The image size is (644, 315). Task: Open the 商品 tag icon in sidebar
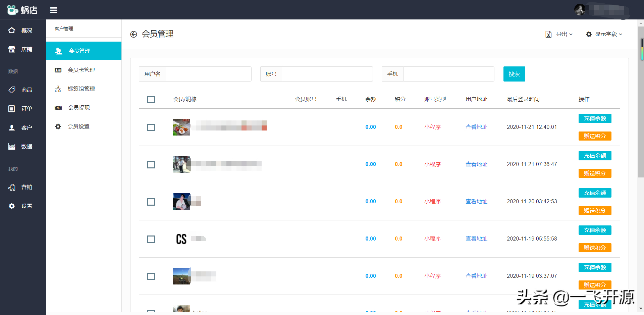(12, 90)
